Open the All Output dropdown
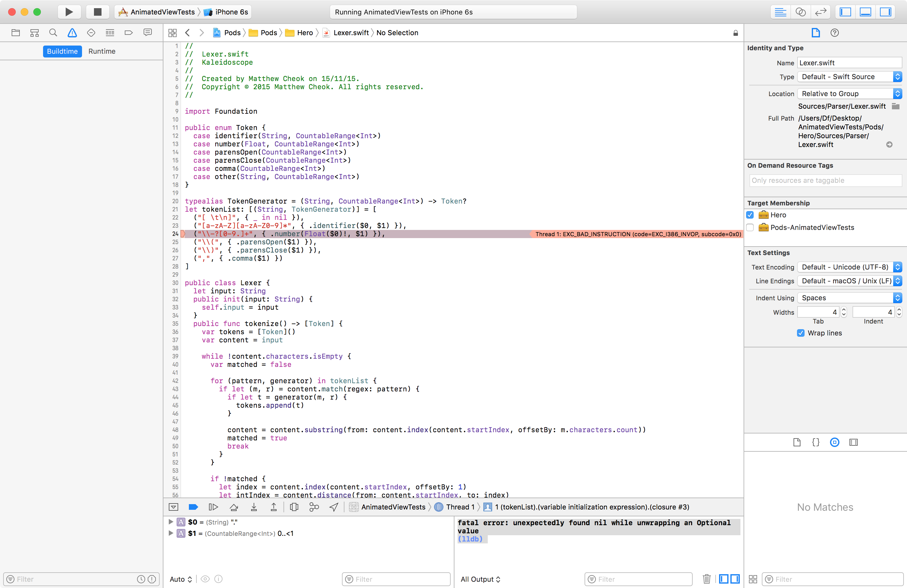This screenshot has width=907, height=588. click(481, 579)
